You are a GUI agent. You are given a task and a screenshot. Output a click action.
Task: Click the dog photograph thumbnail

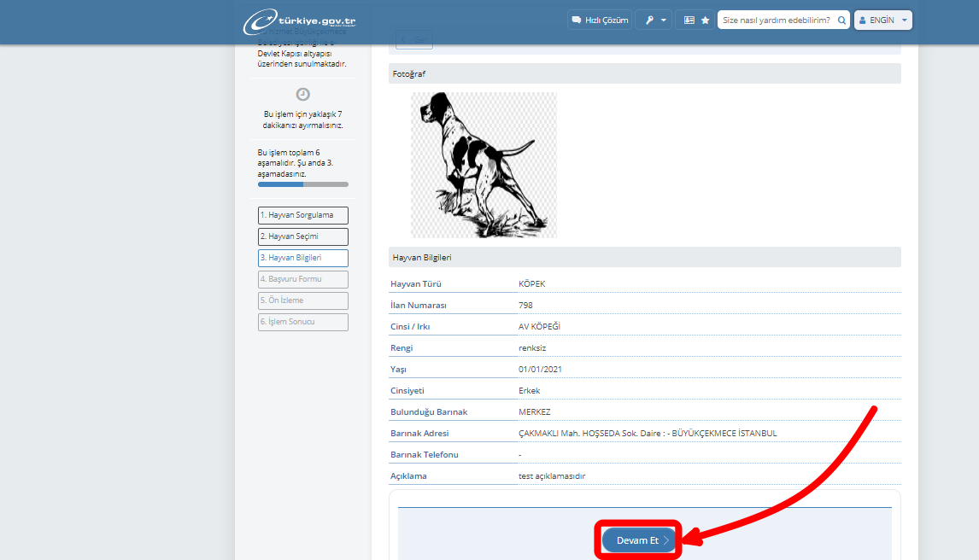click(x=484, y=165)
